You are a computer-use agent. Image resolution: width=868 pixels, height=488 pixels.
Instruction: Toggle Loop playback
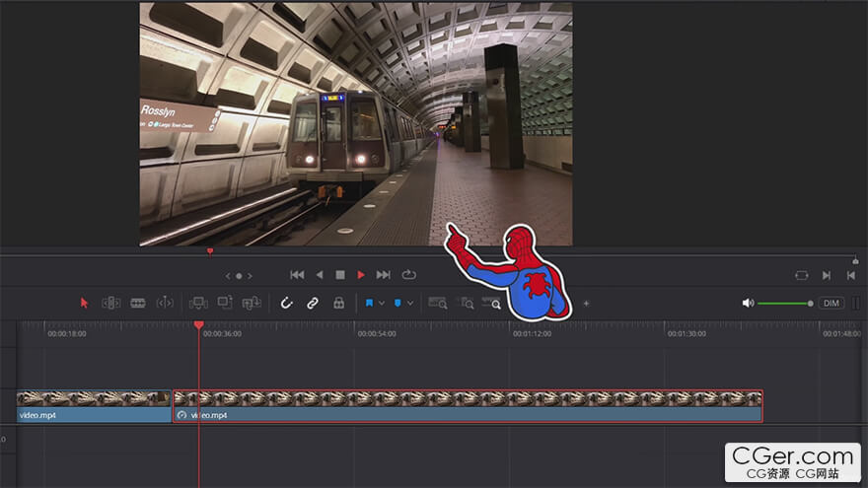coord(408,275)
